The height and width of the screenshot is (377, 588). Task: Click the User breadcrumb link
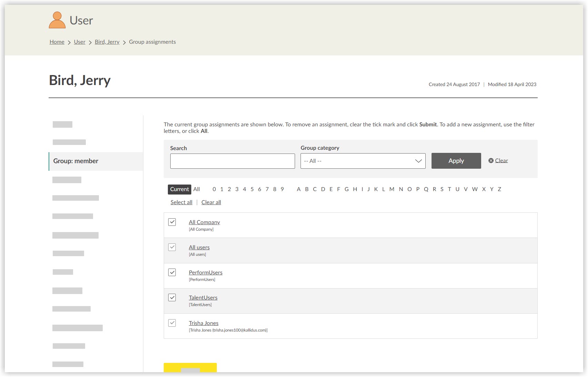(79, 42)
